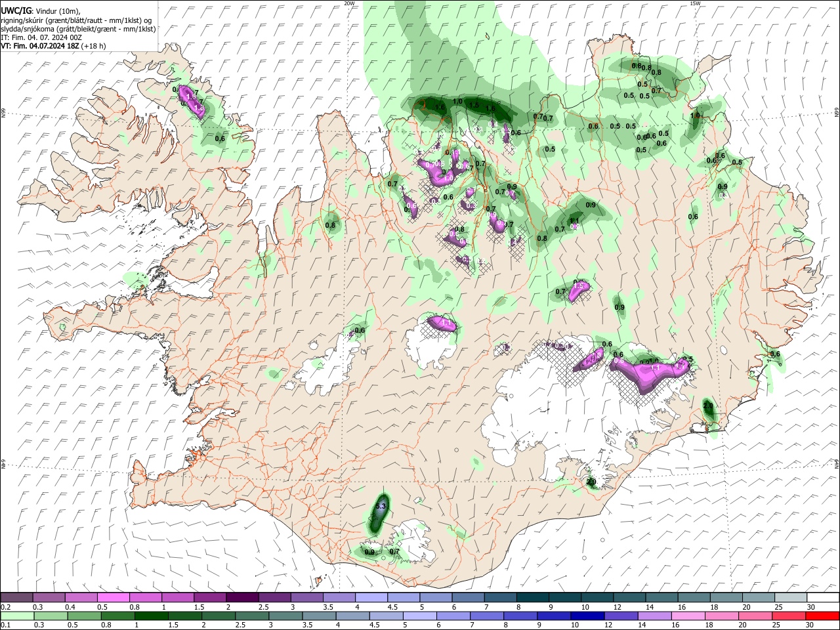Pick upper-row dark purple swatch between 2 and 2.5
840x630 pixels.
[x=241, y=598]
